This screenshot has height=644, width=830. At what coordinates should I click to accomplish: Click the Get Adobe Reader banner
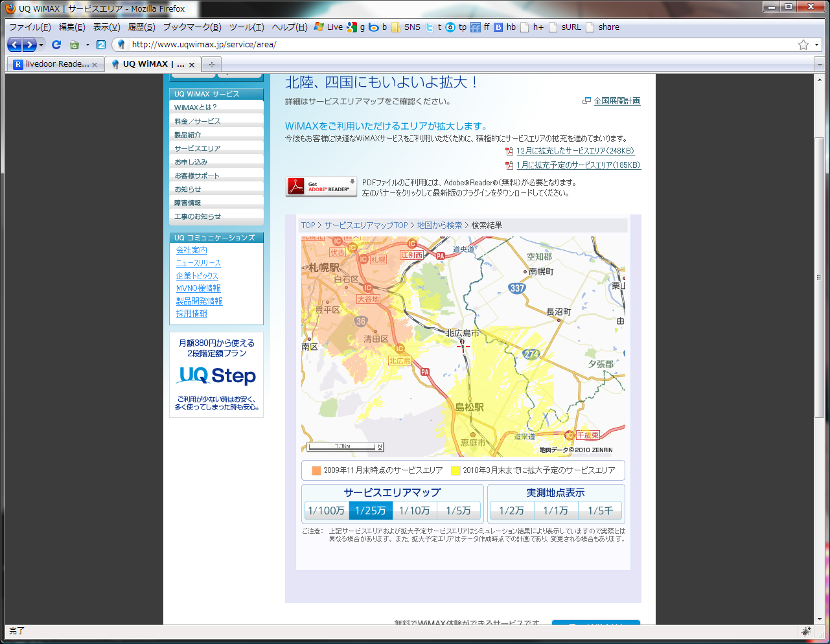(x=321, y=187)
